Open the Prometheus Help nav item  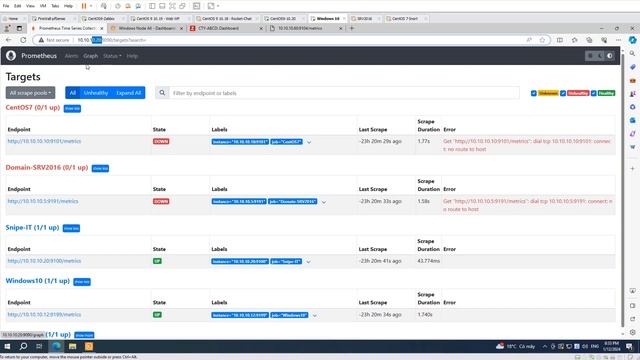coord(132,56)
